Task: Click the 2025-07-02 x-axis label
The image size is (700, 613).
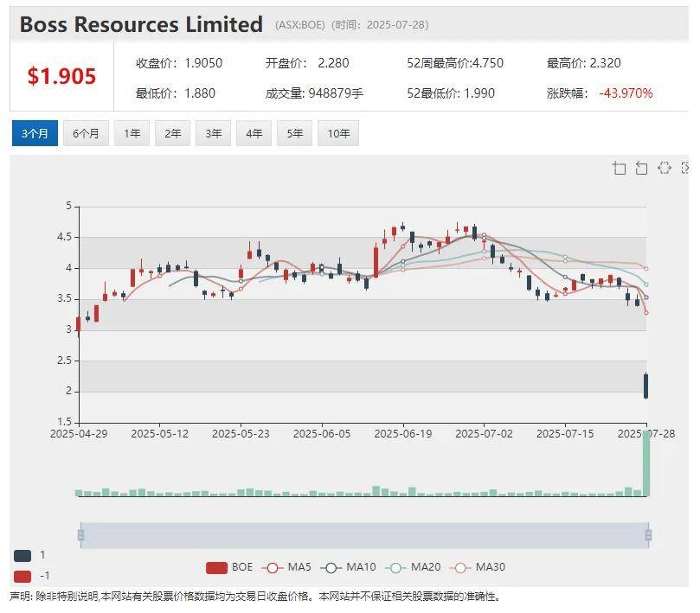Action: (484, 434)
